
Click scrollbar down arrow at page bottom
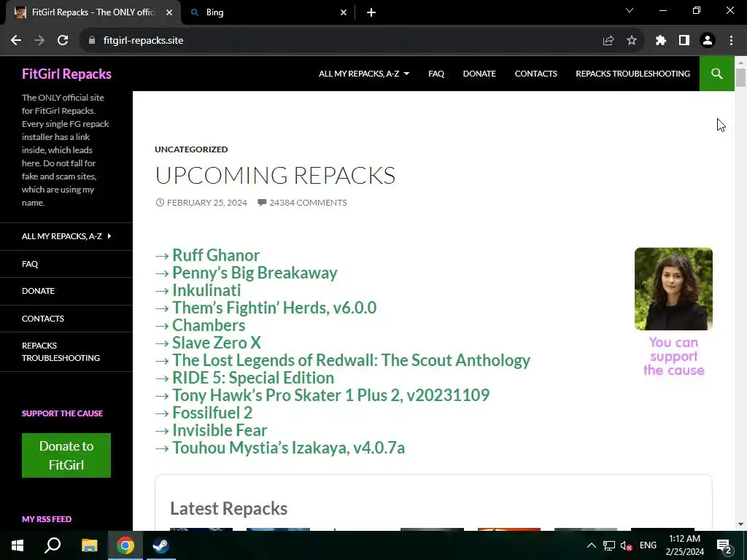tap(740, 524)
